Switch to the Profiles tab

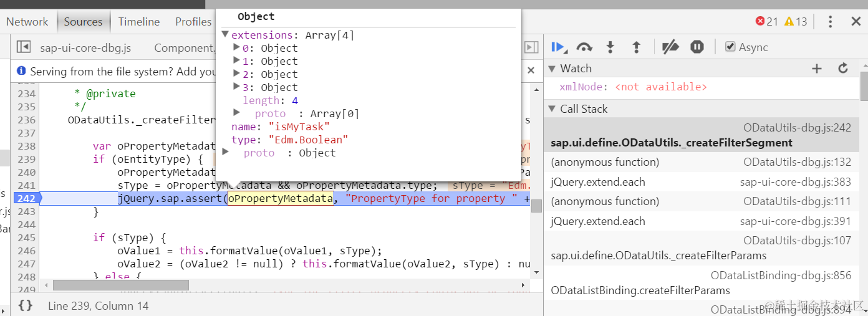193,22
